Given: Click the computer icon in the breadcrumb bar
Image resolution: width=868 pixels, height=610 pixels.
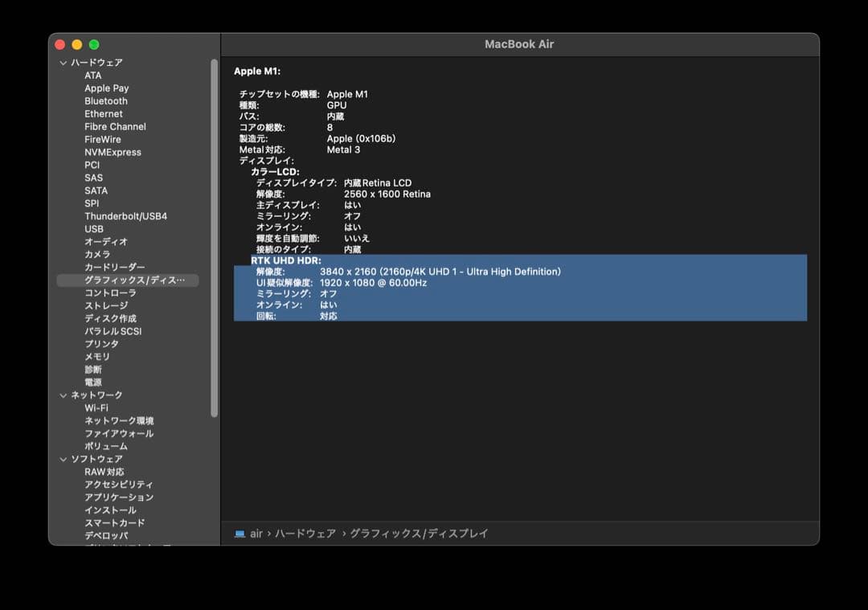Looking at the screenshot, I should pos(240,533).
